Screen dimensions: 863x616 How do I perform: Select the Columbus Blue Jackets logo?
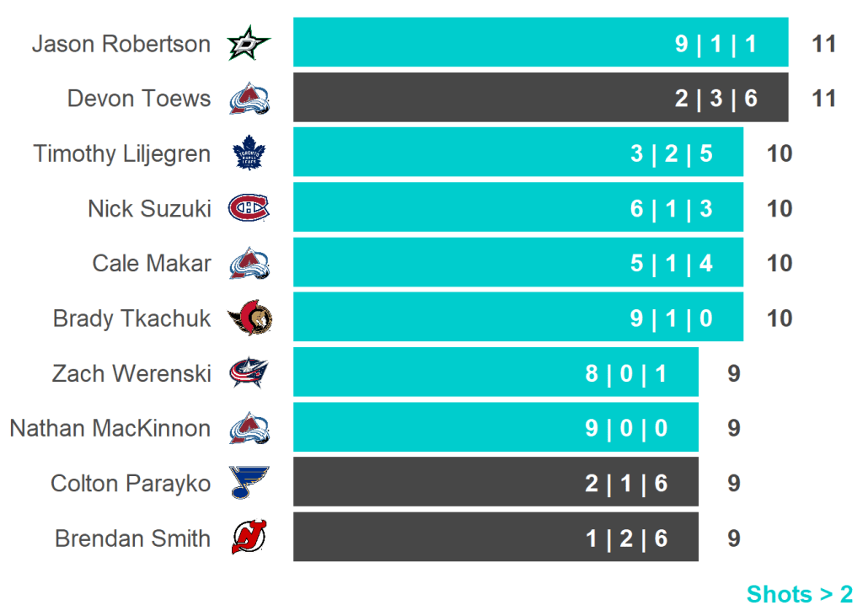[249, 373]
